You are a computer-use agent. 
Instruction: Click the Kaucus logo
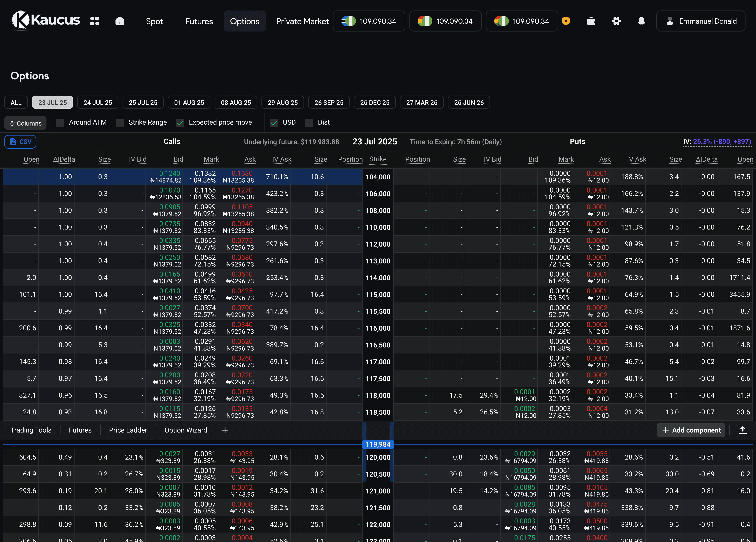pyautogui.click(x=46, y=21)
